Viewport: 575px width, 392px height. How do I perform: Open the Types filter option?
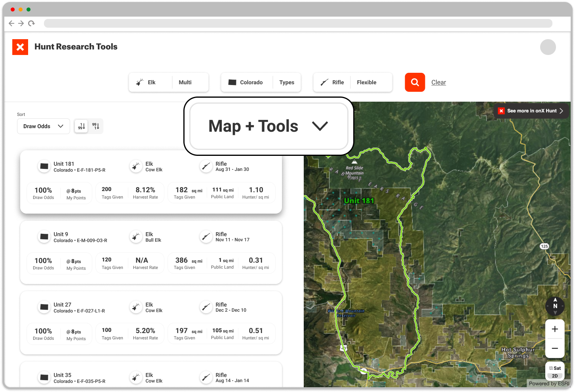pos(287,82)
